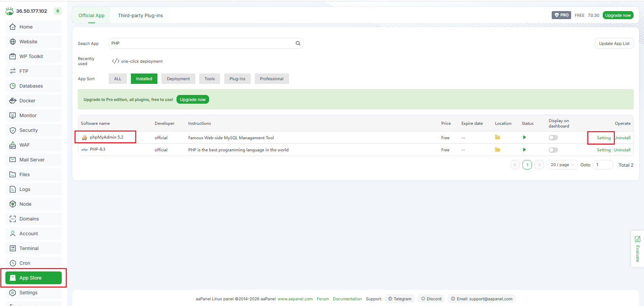Open the Cron clock icon
The height and width of the screenshot is (306, 644).
[13, 263]
